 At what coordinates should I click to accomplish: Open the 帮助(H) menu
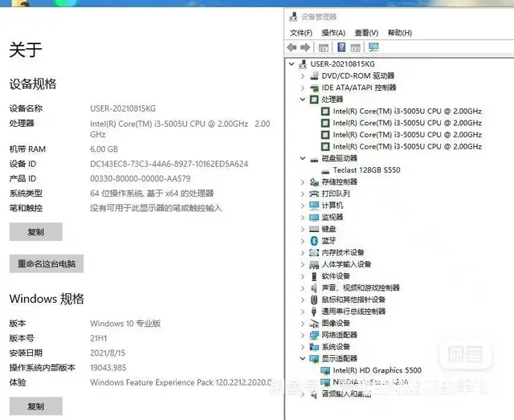(x=400, y=33)
